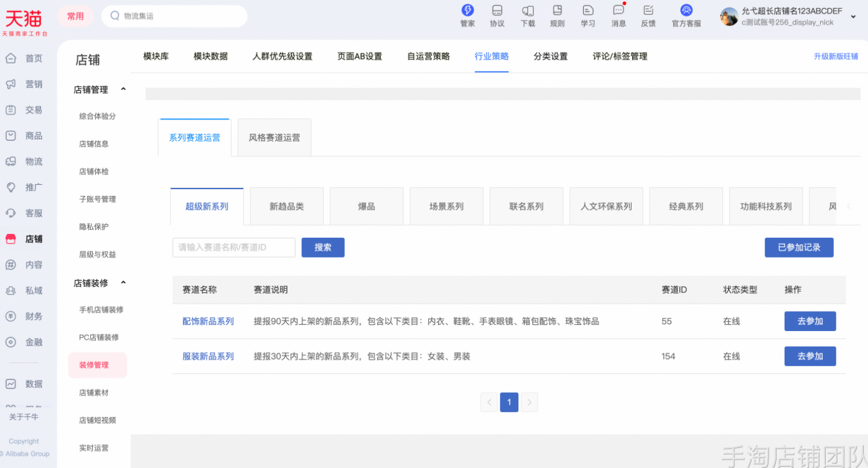Open 分类设置 tab
The image size is (868, 468).
(x=551, y=56)
